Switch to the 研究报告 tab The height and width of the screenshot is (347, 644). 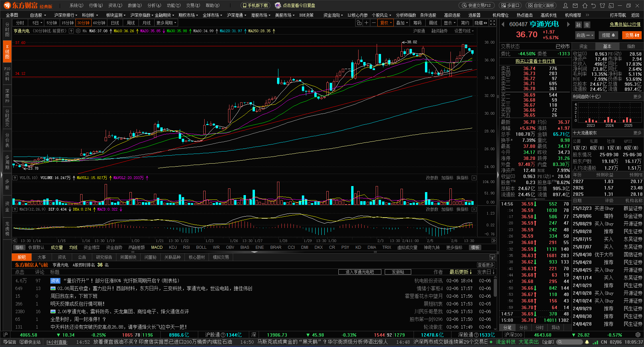104,257
